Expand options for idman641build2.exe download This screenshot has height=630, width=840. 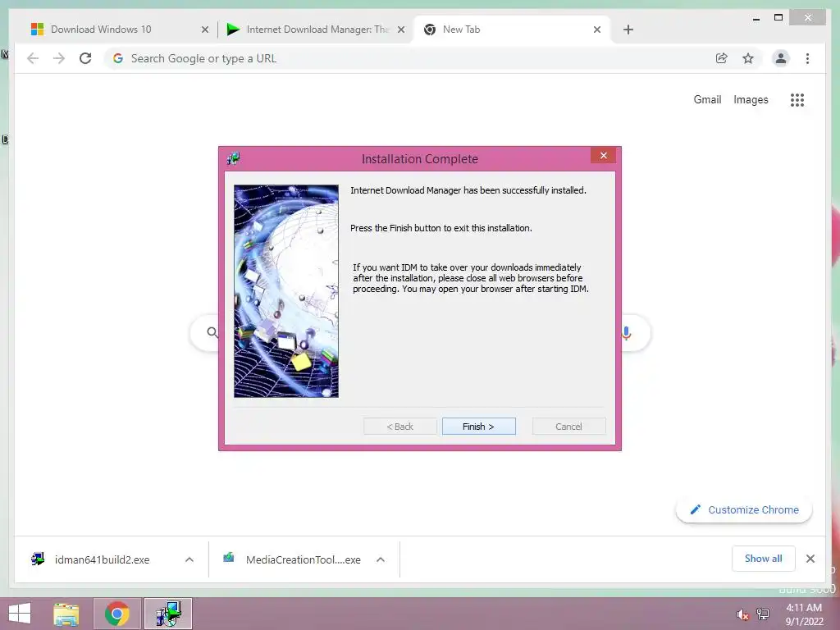coord(189,559)
